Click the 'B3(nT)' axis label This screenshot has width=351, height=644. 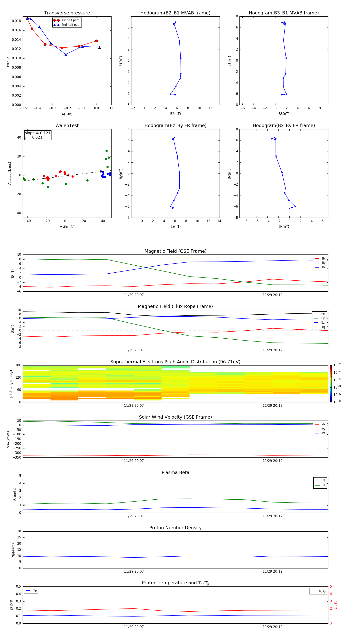[x=284, y=114]
